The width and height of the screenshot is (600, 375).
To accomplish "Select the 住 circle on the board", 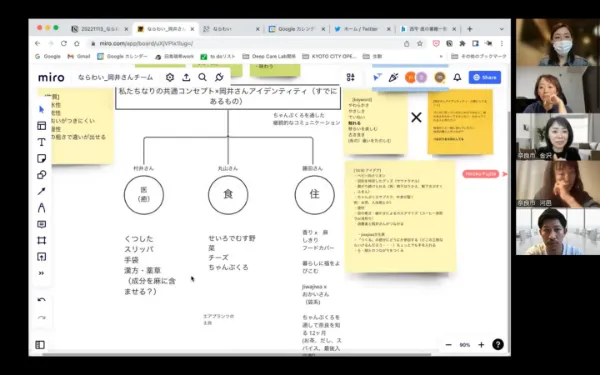I will [x=315, y=194].
